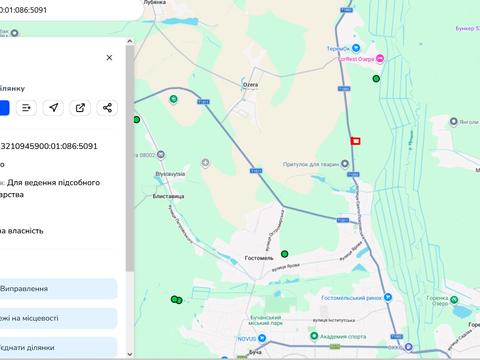The image size is (480, 360).
Task: Click the cadastral number search field
Action: (x=70, y=10)
